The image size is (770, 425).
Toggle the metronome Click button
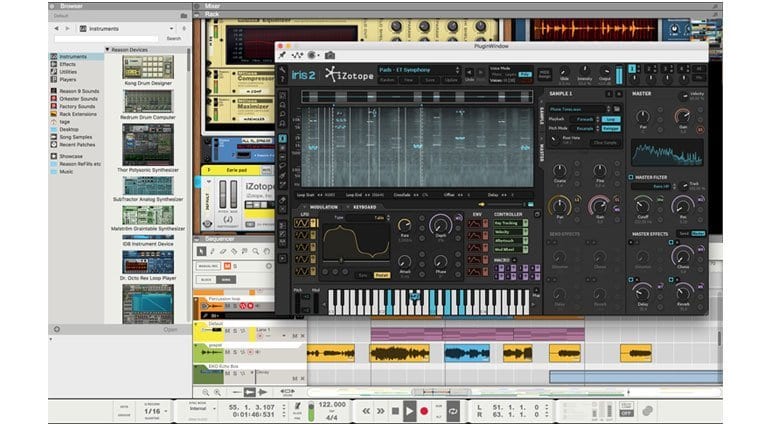coord(297,408)
